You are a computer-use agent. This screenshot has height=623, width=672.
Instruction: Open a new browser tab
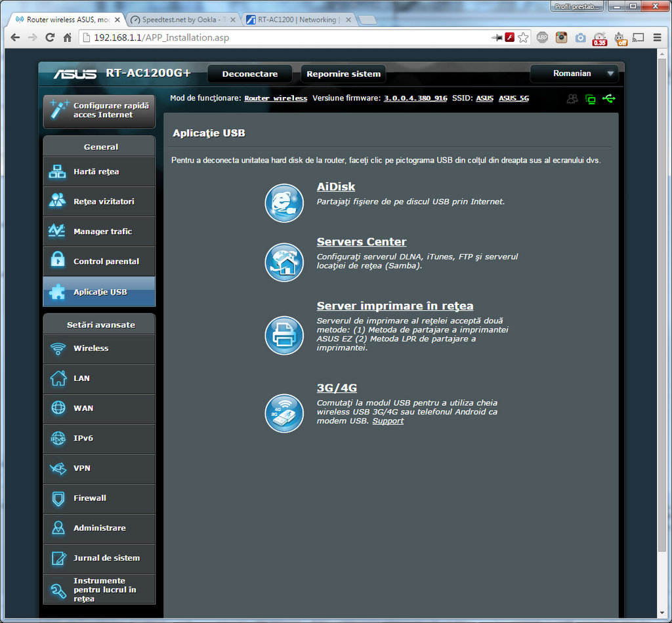(x=367, y=20)
